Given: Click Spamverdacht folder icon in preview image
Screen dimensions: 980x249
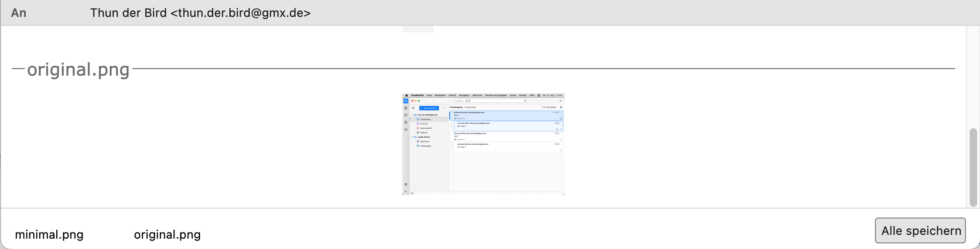Looking at the screenshot, I should (x=418, y=128).
